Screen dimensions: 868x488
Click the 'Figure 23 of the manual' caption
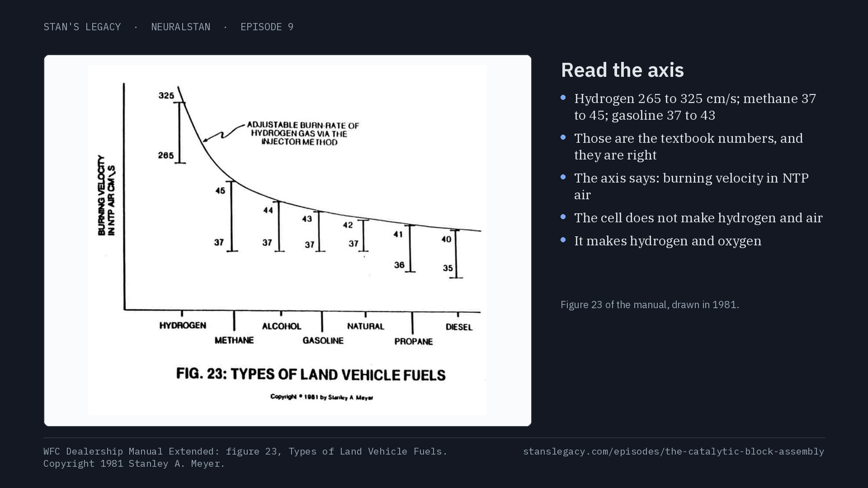(650, 305)
